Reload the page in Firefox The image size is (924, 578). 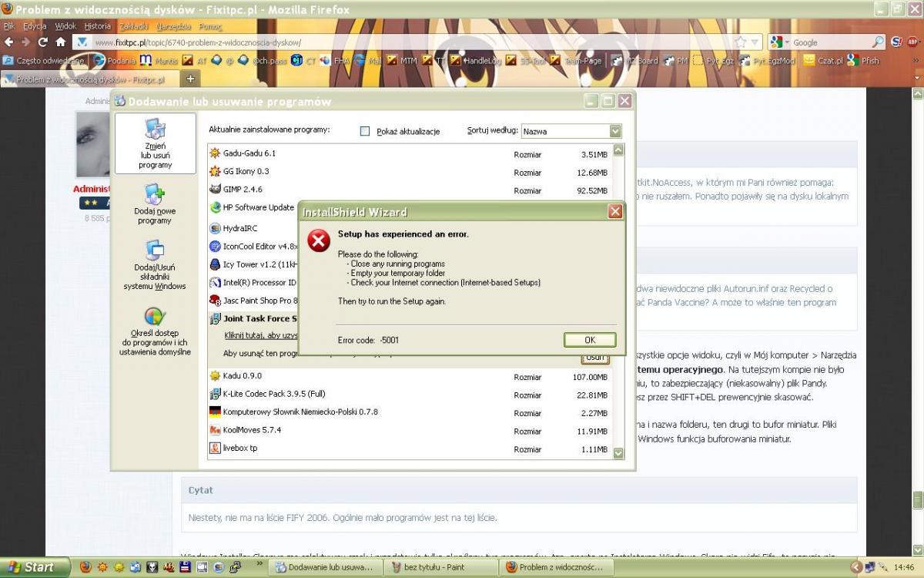pyautogui.click(x=43, y=42)
